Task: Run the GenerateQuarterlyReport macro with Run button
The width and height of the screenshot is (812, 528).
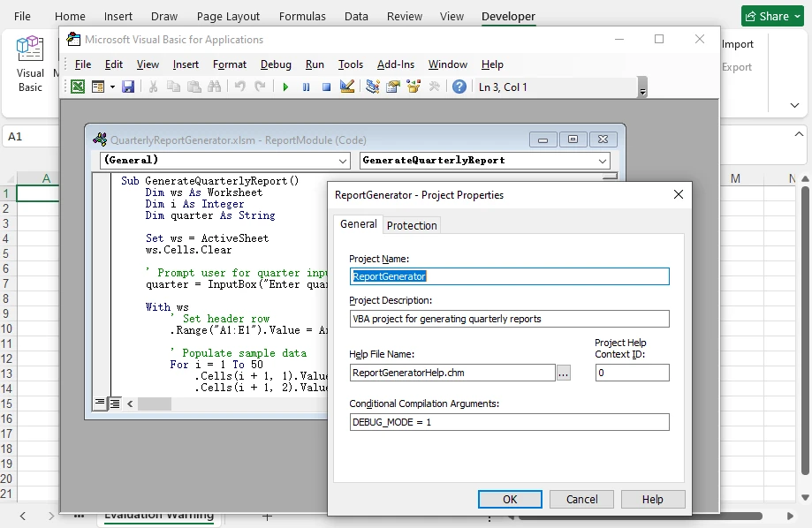Action: click(x=285, y=86)
